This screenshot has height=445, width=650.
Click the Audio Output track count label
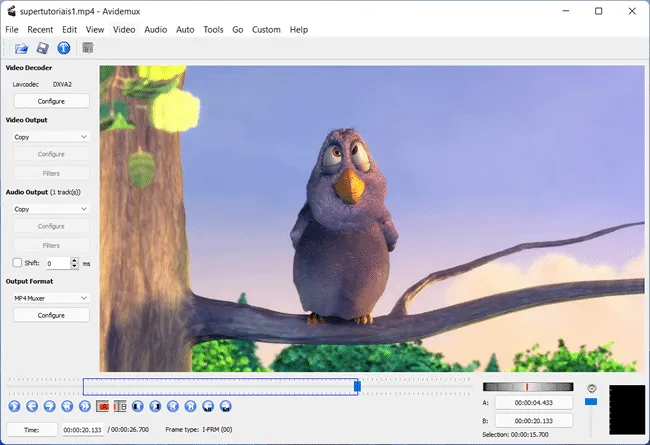tap(65, 192)
